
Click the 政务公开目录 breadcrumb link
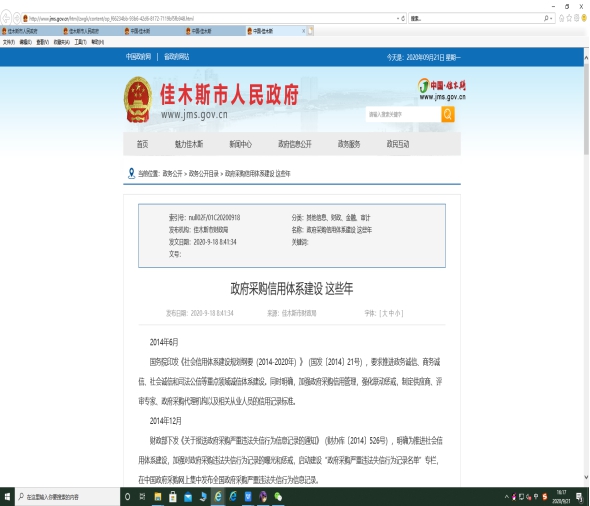coord(204,173)
